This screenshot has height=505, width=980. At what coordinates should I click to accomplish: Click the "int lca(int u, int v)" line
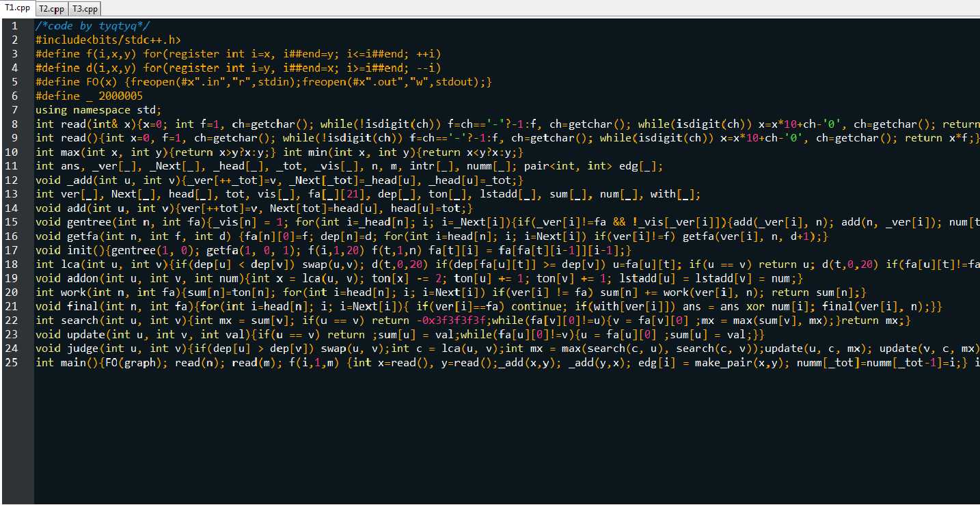(508, 264)
